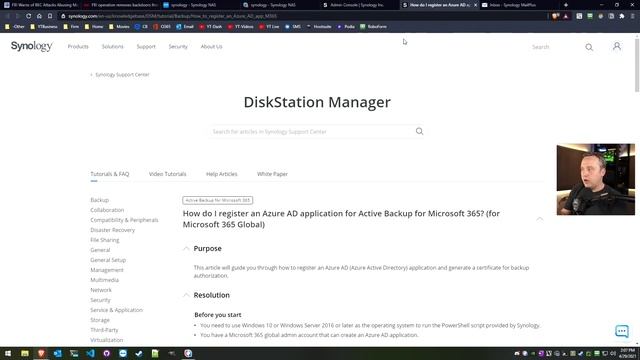Open the Support navigation menu

(x=146, y=47)
